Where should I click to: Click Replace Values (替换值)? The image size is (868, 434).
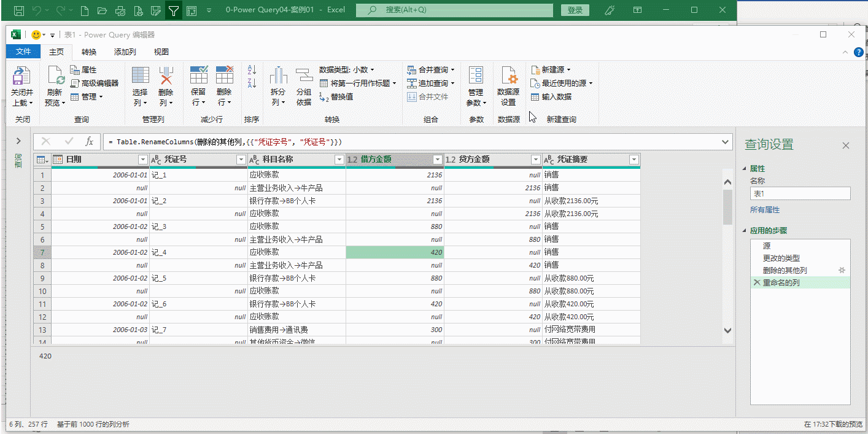(336, 96)
